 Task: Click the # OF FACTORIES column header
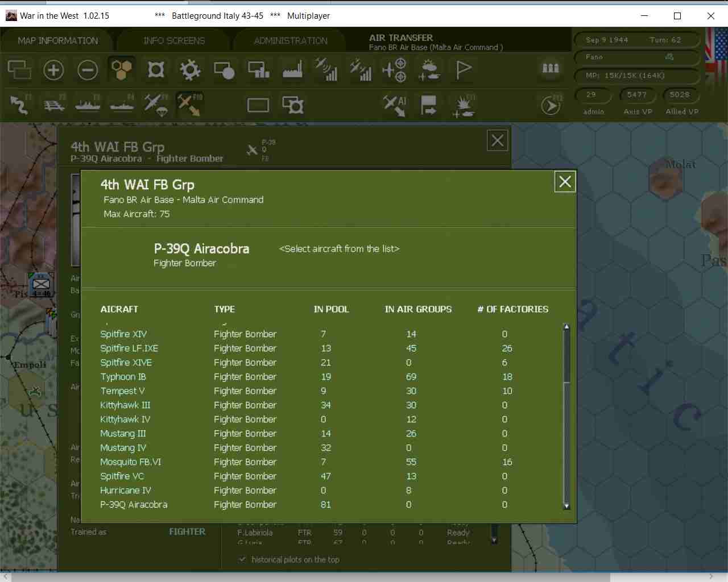513,309
